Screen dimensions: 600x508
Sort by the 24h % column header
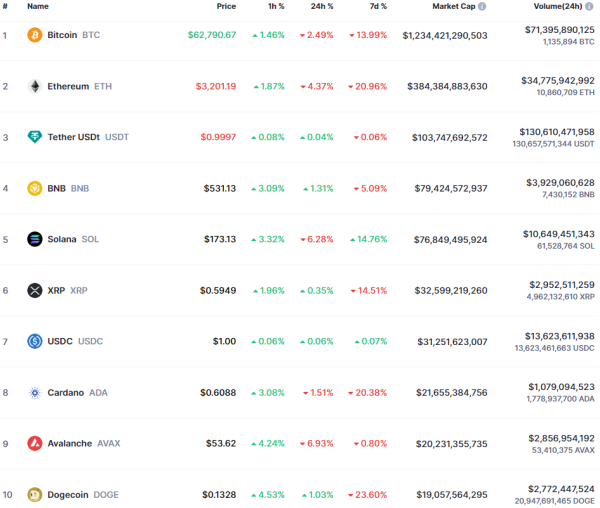pos(322,6)
